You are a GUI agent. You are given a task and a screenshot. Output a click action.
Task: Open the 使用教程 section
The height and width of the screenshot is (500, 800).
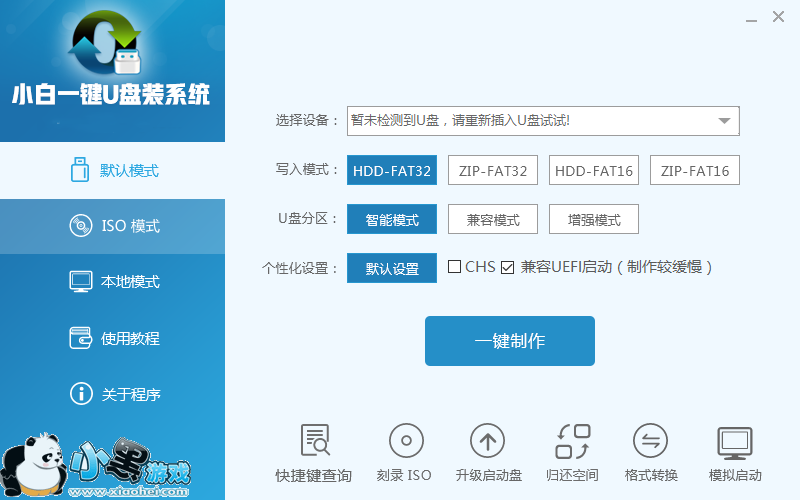point(112,338)
